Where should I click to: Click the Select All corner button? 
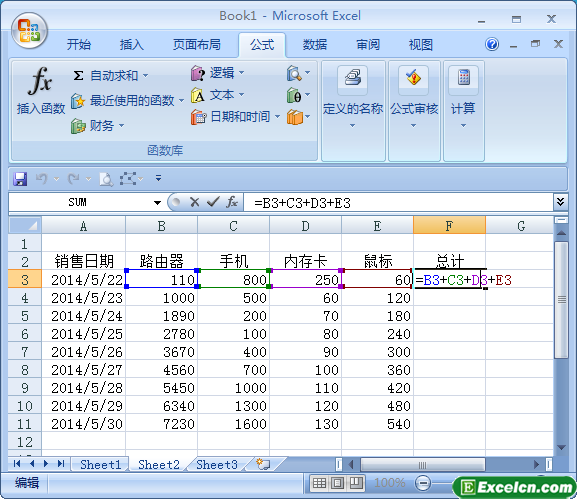(x=25, y=225)
